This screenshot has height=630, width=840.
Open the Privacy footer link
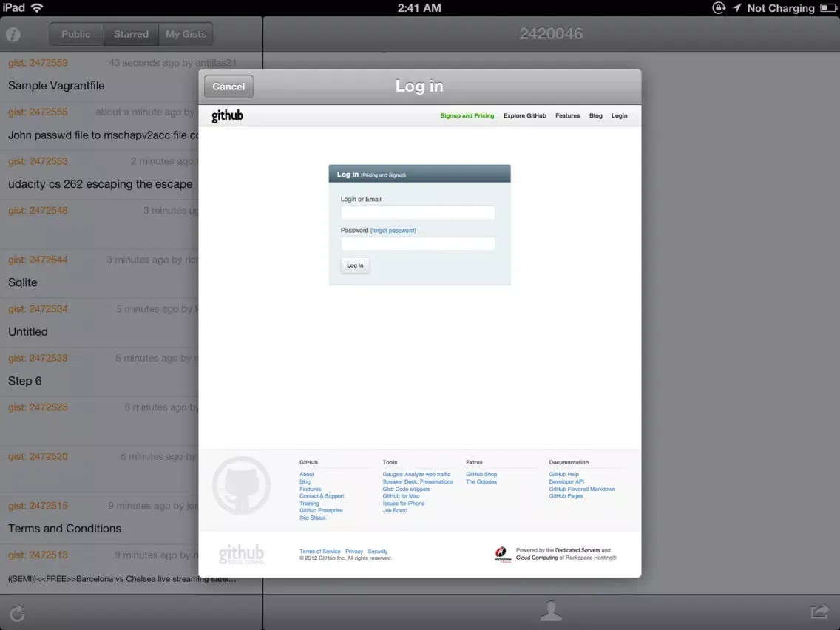[x=354, y=552]
